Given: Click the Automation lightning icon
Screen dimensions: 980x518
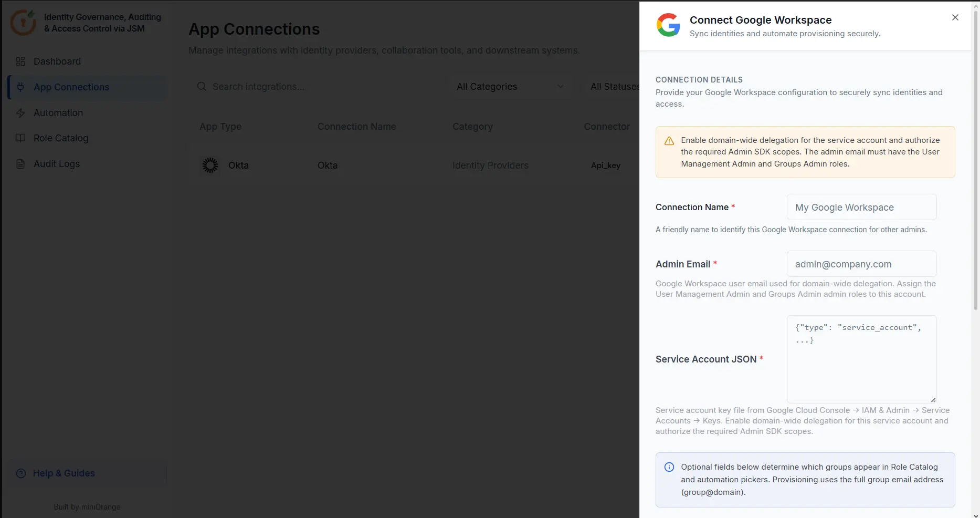Looking at the screenshot, I should (x=20, y=113).
